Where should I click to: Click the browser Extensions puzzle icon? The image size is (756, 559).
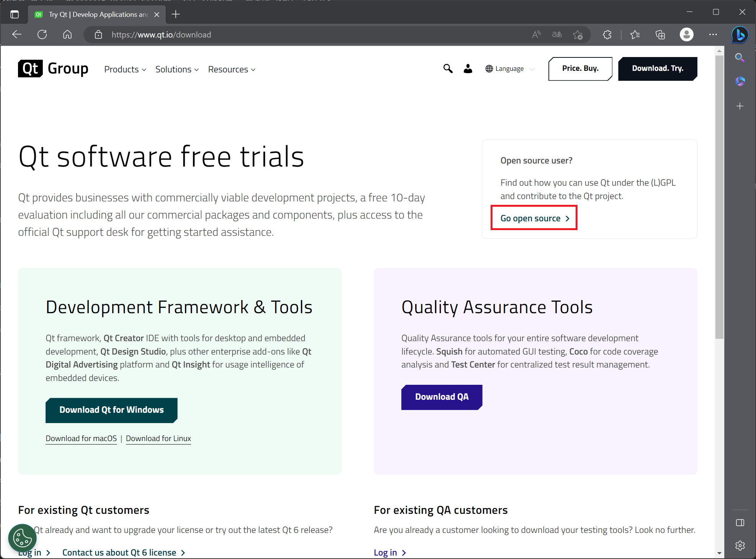pos(607,35)
